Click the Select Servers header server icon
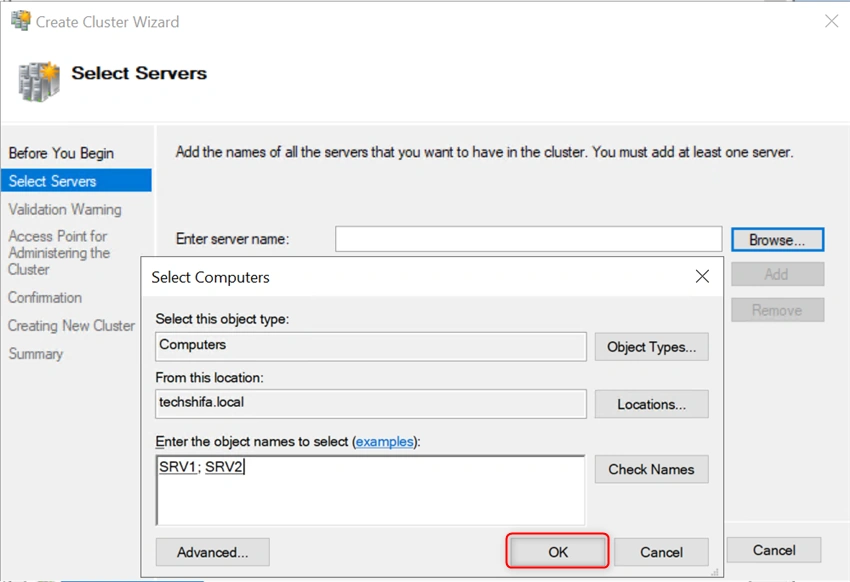Screen dimensions: 850x582 coord(39,81)
